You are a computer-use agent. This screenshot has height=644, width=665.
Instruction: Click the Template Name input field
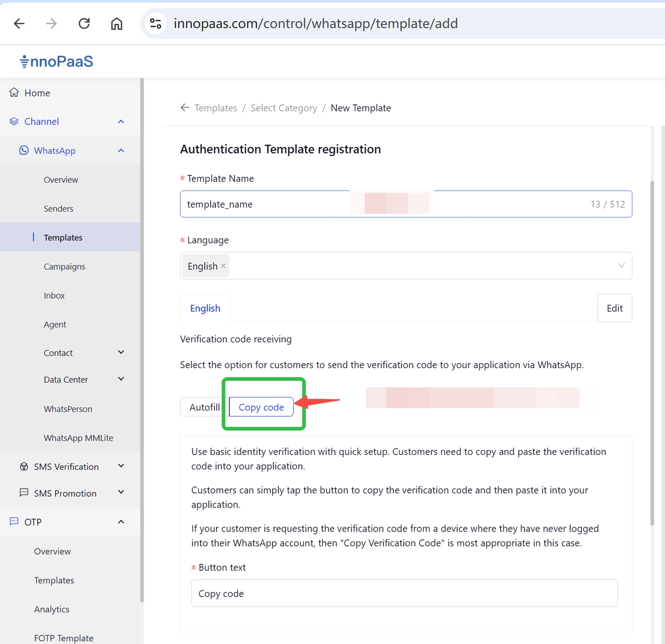pyautogui.click(x=266, y=205)
